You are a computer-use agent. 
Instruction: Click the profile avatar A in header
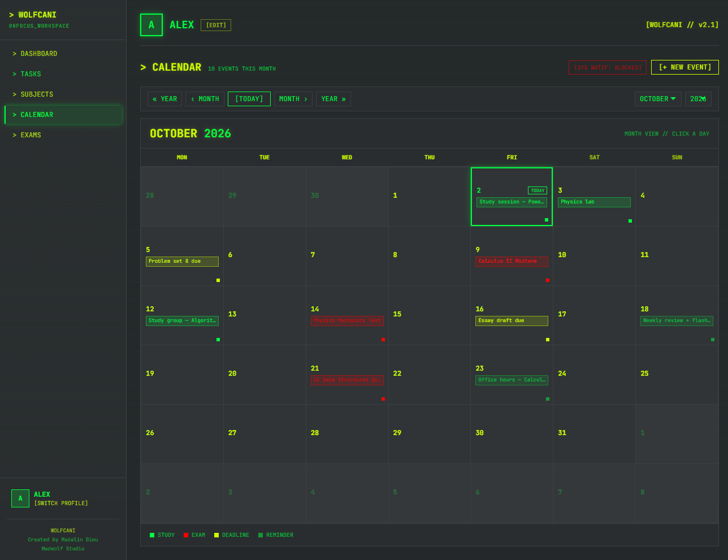(151, 25)
